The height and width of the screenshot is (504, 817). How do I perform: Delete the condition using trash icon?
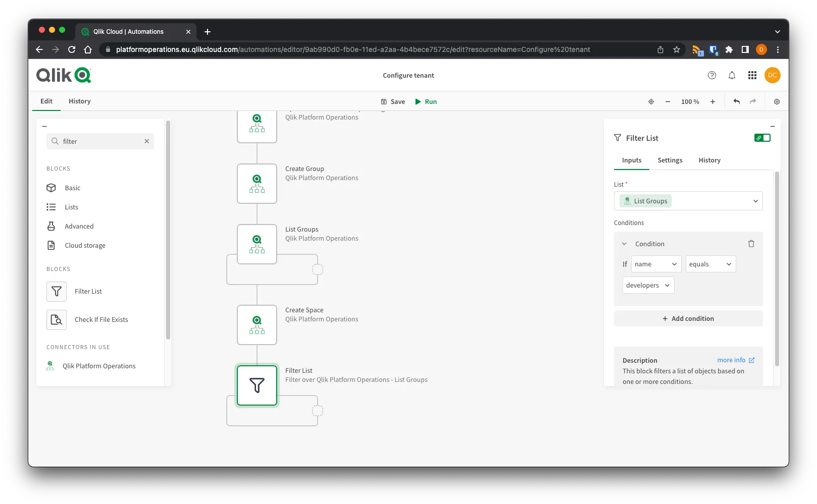point(751,244)
